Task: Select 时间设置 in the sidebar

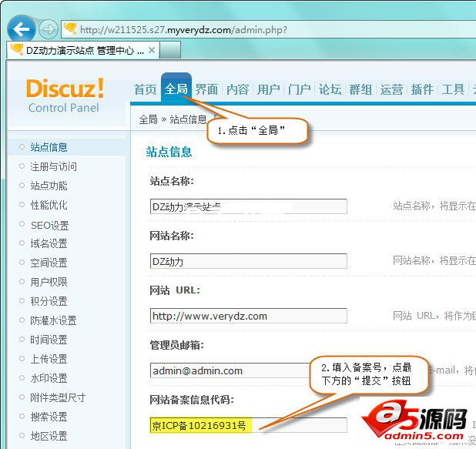Action: pyautogui.click(x=49, y=340)
